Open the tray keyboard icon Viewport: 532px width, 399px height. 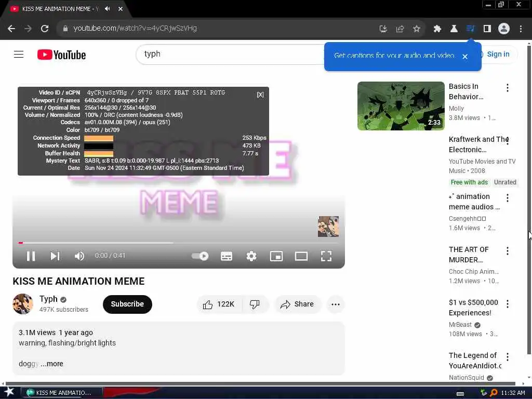coord(460,394)
